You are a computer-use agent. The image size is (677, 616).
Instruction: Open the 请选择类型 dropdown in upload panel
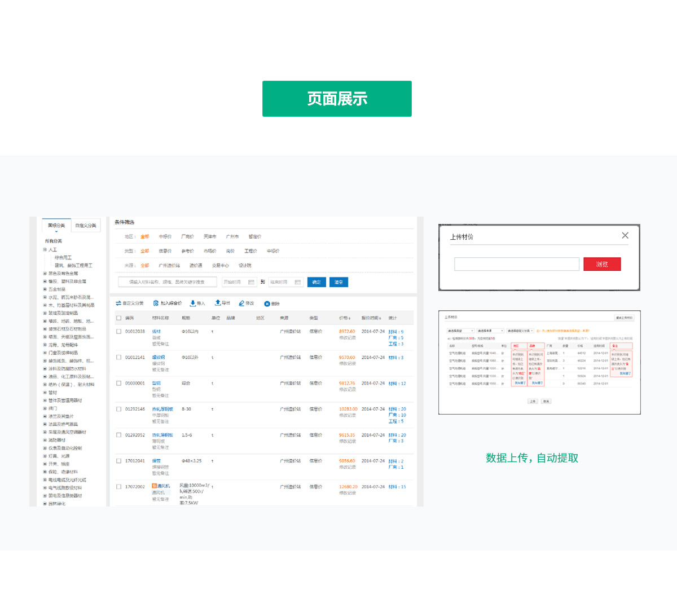pyautogui.click(x=460, y=331)
